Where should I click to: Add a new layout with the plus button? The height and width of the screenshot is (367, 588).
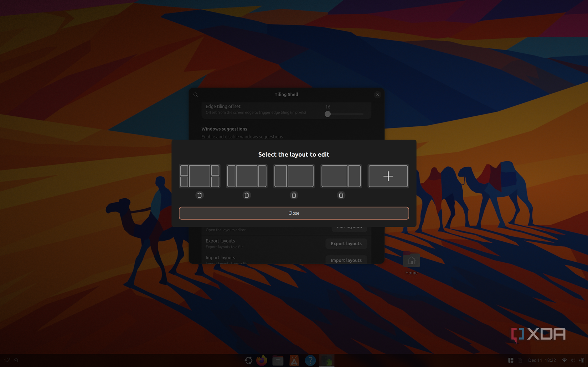pos(388,176)
